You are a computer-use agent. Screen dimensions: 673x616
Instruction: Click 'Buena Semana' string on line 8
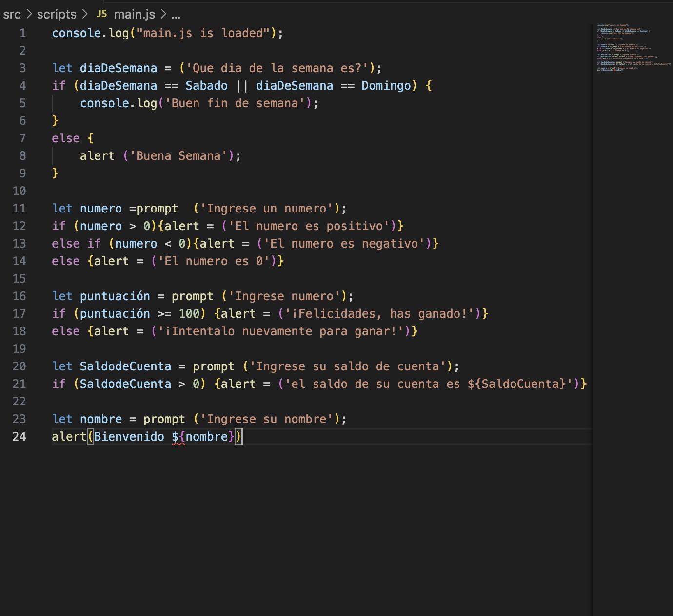[x=178, y=156]
